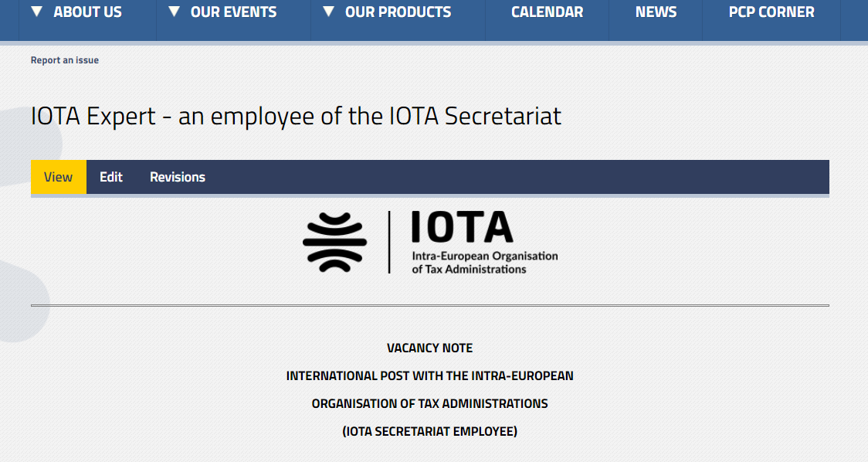Click the IOTA wordmark beside the emblem
Viewport: 868px width, 462px height.
click(462, 228)
